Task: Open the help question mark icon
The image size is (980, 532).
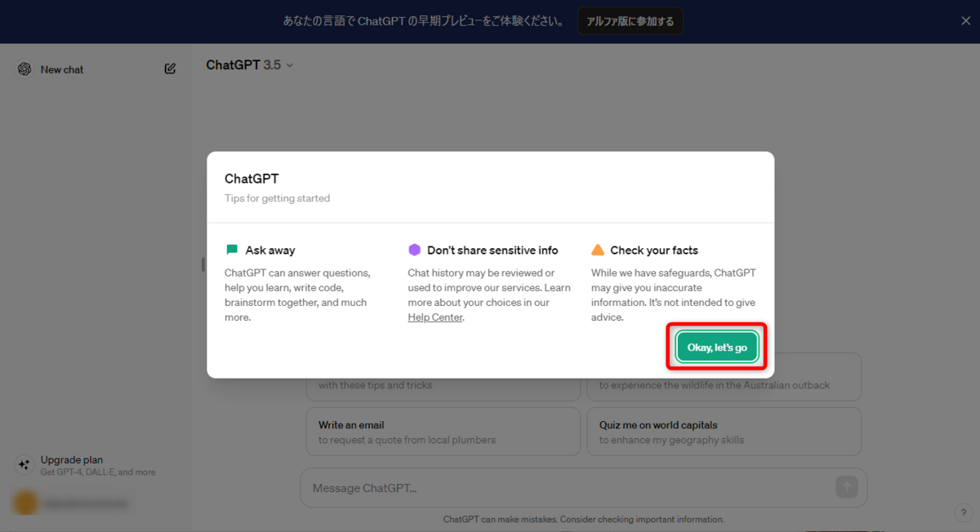Action: pyautogui.click(x=962, y=512)
